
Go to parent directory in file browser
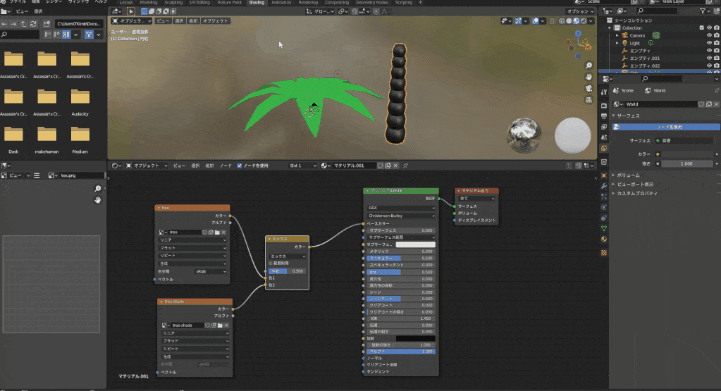[x=23, y=23]
